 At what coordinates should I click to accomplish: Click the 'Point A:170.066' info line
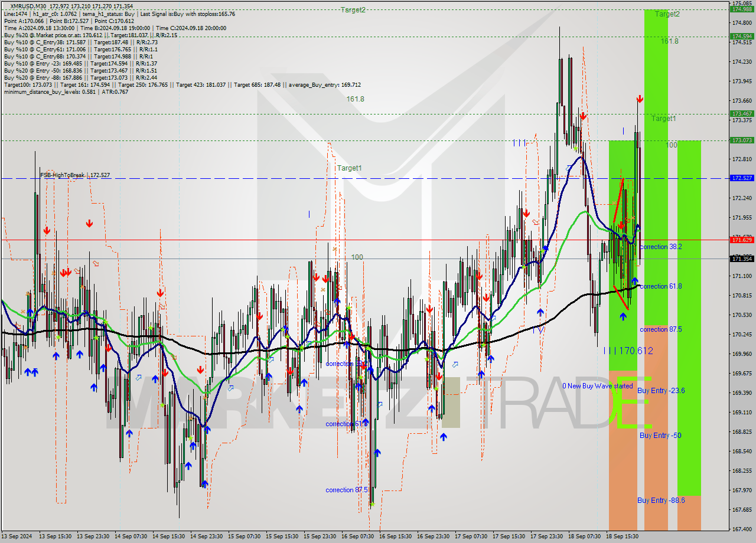[x=69, y=21]
